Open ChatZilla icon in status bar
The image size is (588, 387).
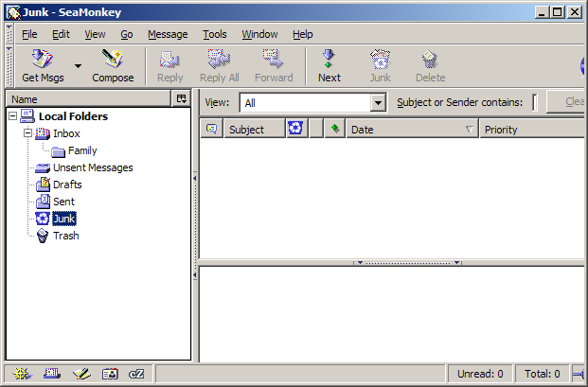tap(136, 375)
